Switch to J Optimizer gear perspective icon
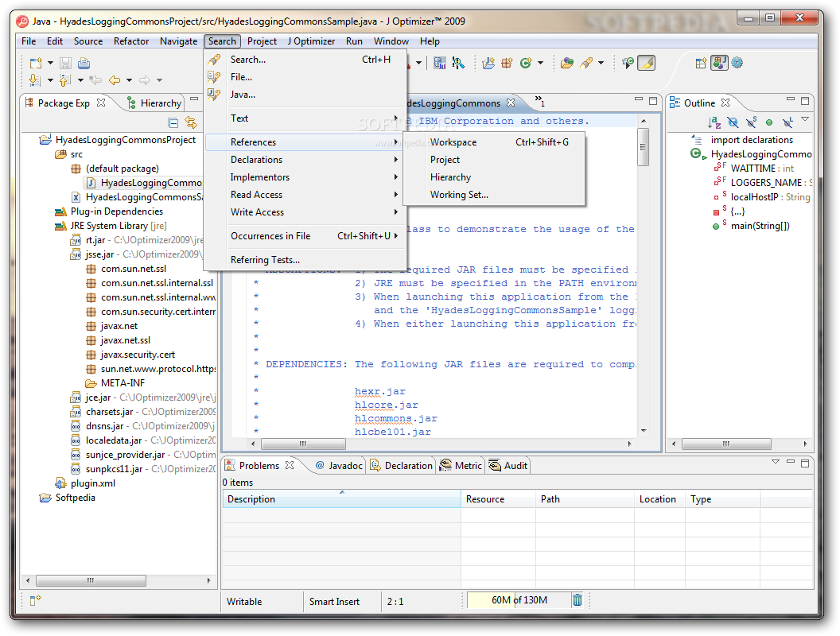This screenshot has width=840, height=636. pyautogui.click(x=737, y=63)
